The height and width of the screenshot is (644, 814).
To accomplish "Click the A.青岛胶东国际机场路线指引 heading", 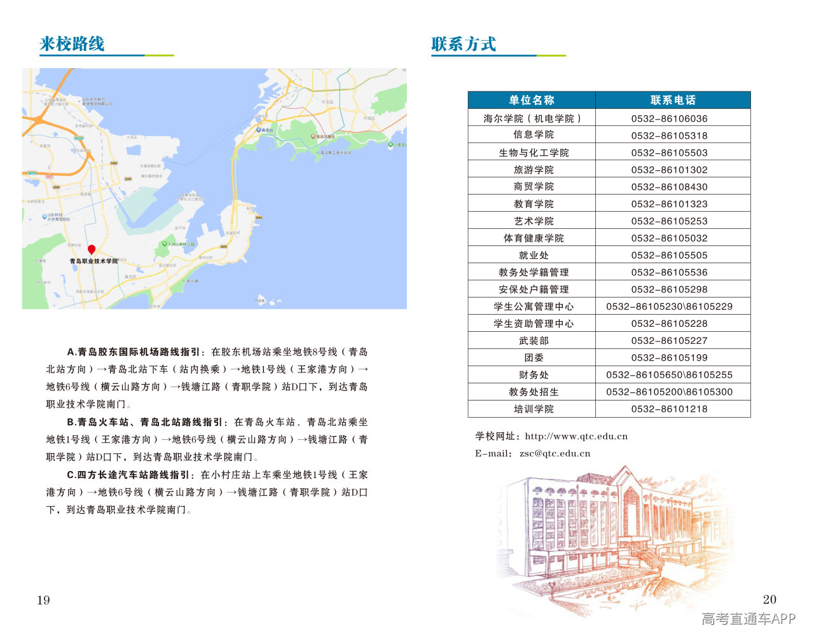I will tap(134, 352).
